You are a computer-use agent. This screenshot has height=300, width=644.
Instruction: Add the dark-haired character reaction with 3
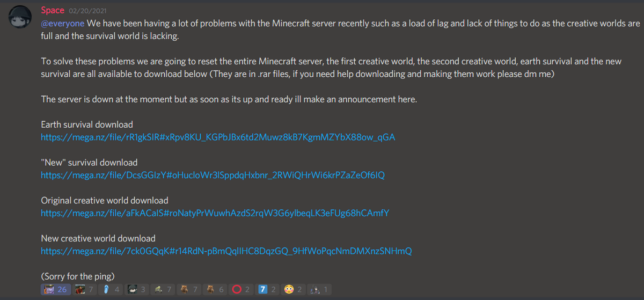coord(137,289)
